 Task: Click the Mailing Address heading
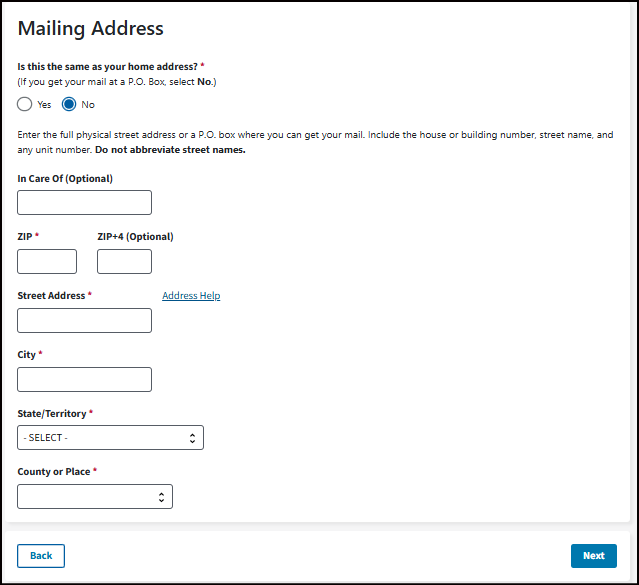91,29
